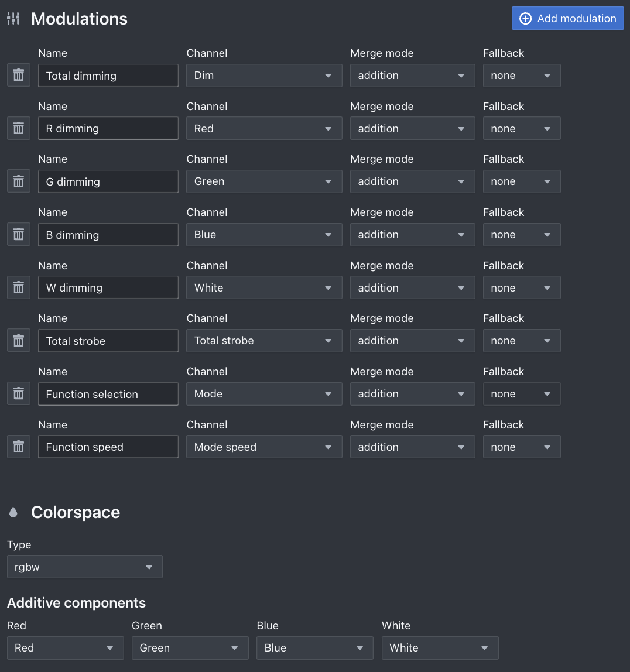The image size is (630, 672).
Task: Open Channel dropdown showing Mode speed
Action: click(x=264, y=447)
